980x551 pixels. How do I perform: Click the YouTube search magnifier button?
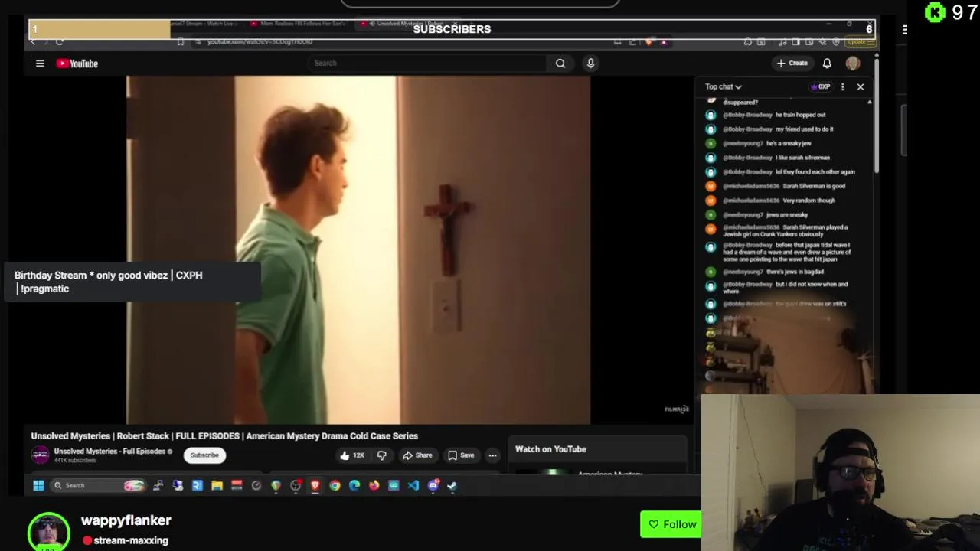(560, 64)
